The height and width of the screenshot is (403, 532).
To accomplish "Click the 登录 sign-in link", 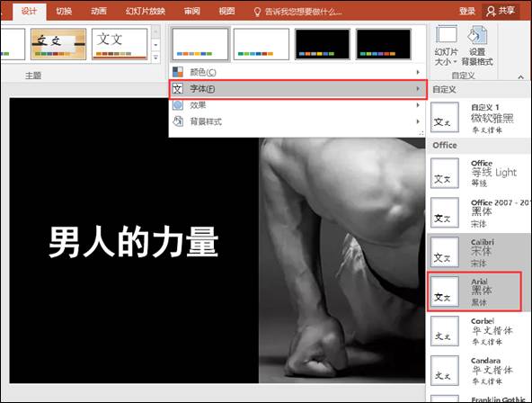I will [467, 11].
